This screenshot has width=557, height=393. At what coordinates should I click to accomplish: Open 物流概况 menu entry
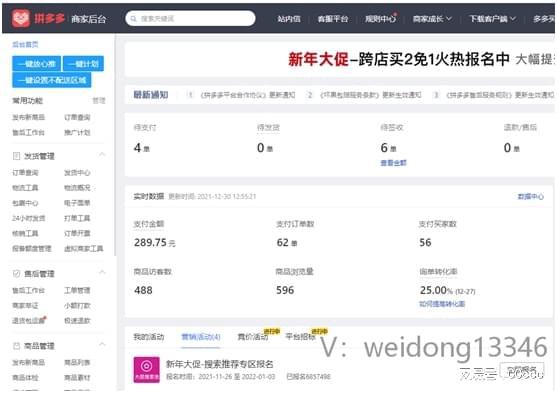(x=77, y=188)
